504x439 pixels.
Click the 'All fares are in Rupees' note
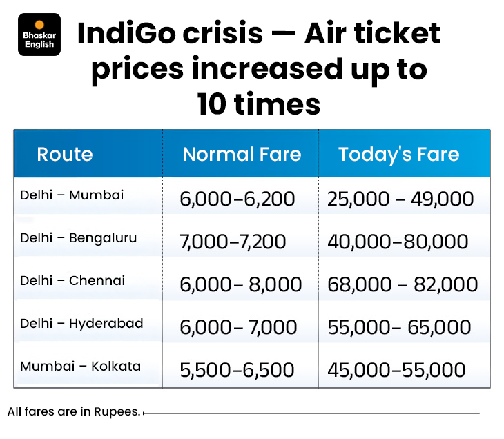coord(74,412)
